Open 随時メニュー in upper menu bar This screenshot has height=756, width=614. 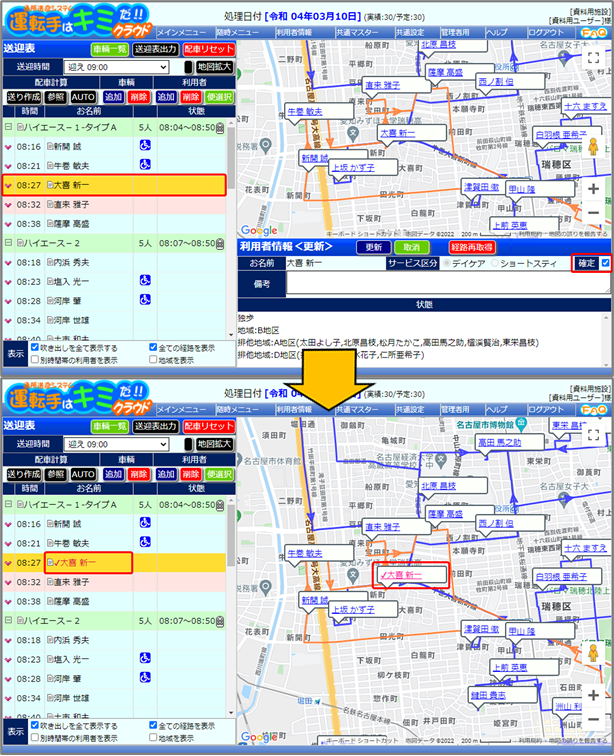[x=237, y=33]
